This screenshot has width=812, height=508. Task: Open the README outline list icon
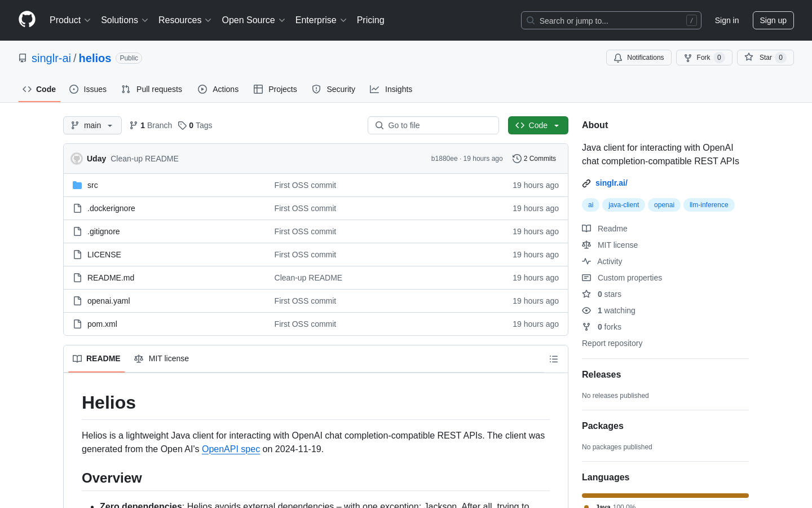click(554, 359)
